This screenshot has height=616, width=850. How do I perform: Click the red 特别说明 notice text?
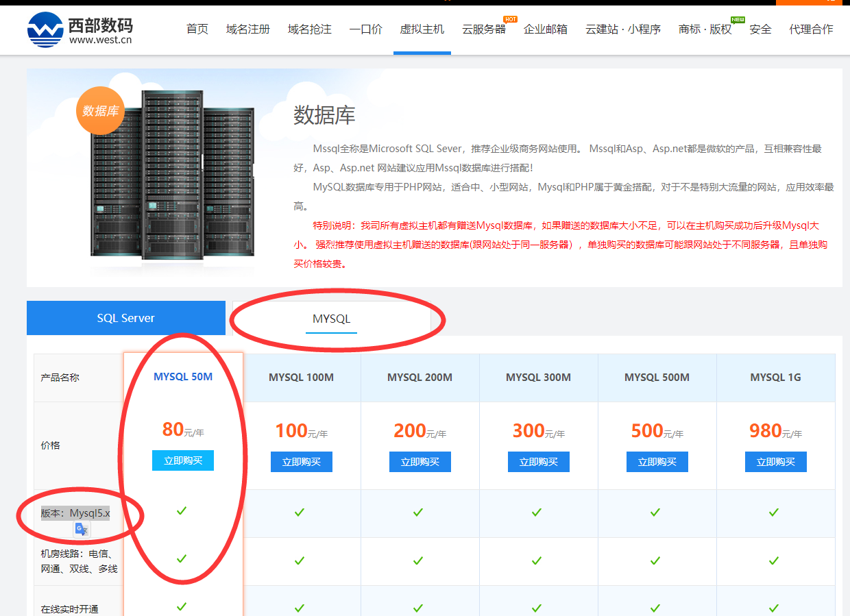click(x=561, y=245)
